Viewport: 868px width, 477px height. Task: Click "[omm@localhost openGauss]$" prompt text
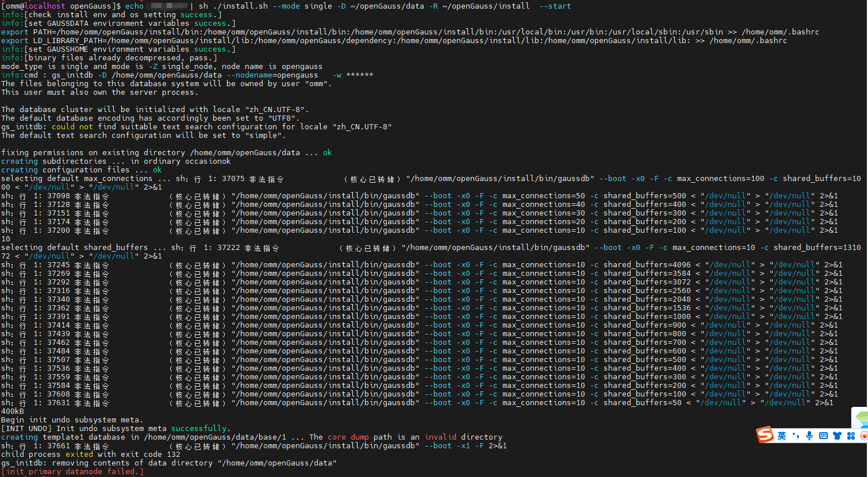tap(61, 6)
